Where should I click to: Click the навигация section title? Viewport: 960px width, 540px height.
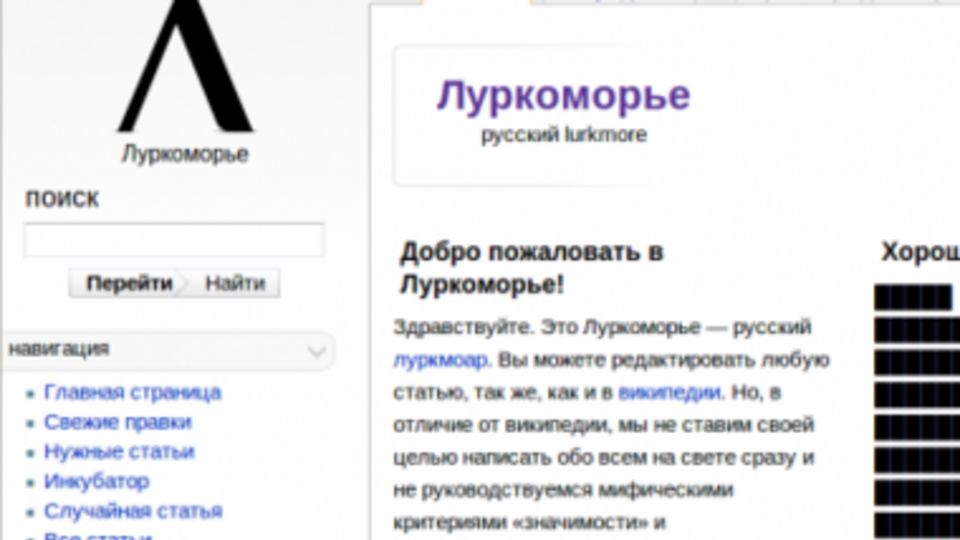coord(59,348)
